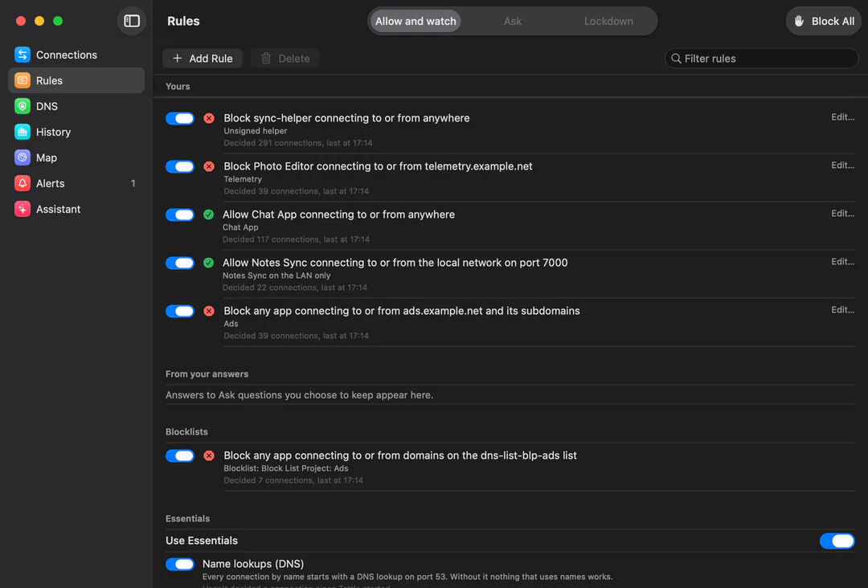Select 'Block sync-helper connecting to or from anywhere'

point(346,118)
